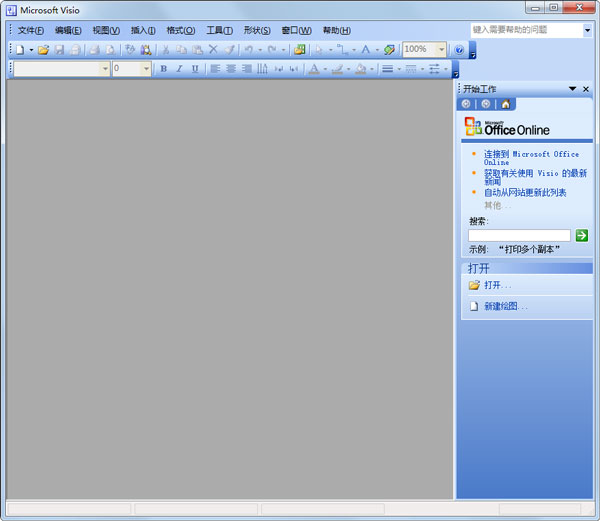Click the Copy icon
Viewport: 600px width, 521px height.
tap(181, 50)
